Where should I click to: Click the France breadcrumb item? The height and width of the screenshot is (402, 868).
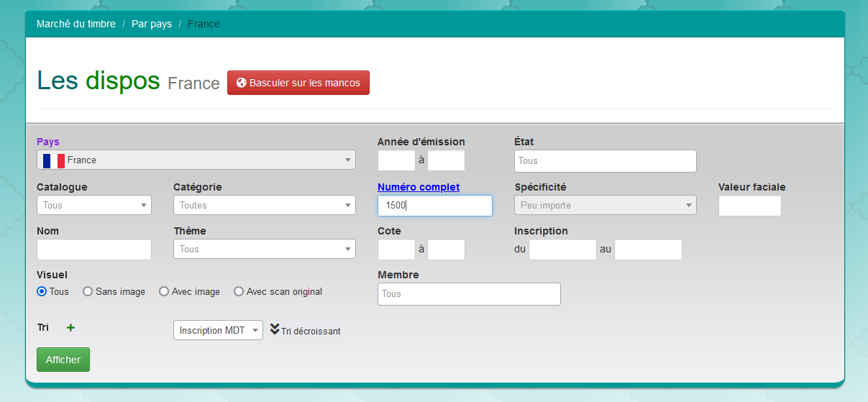(204, 24)
